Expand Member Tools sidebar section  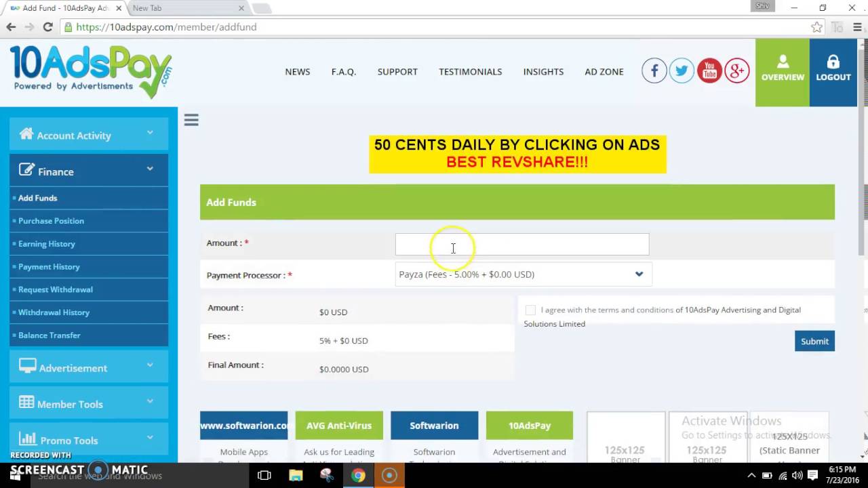pos(89,403)
